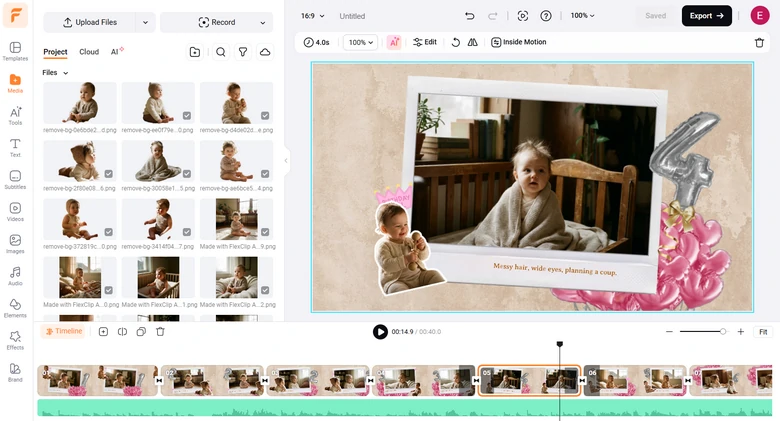780x421 pixels.
Task: Switch to the AI tab
Action: (117, 51)
